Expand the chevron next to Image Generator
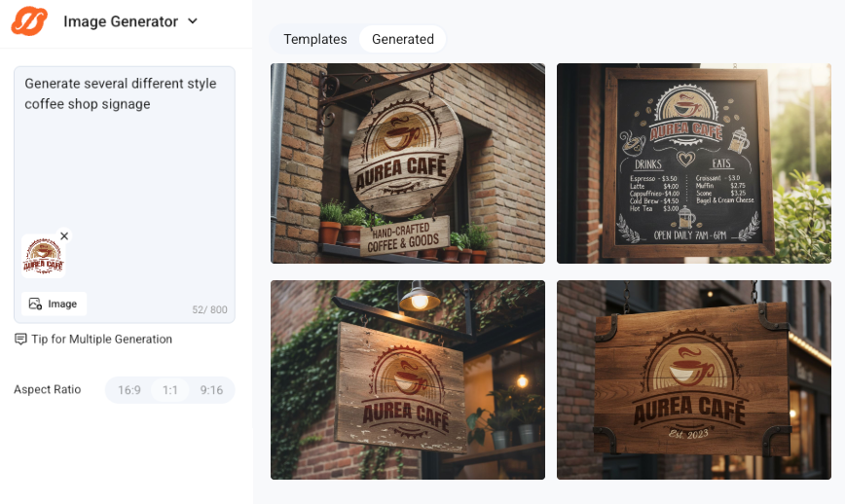Viewport: 845px width, 504px height. point(192,21)
